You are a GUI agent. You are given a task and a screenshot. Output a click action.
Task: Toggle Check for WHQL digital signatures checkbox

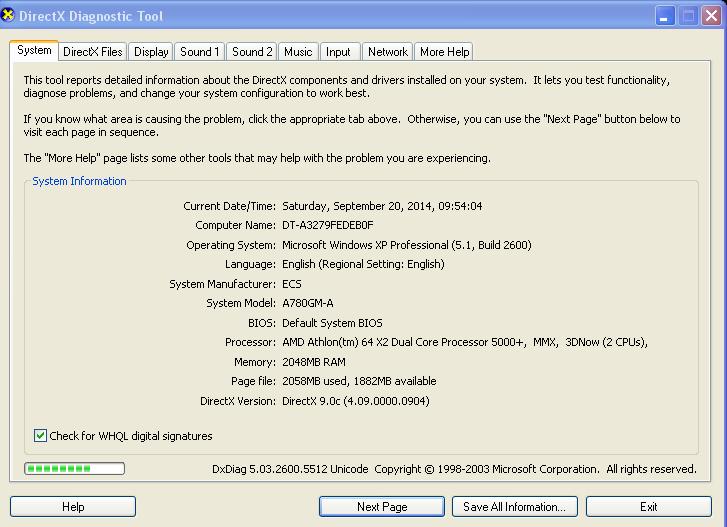click(40, 436)
